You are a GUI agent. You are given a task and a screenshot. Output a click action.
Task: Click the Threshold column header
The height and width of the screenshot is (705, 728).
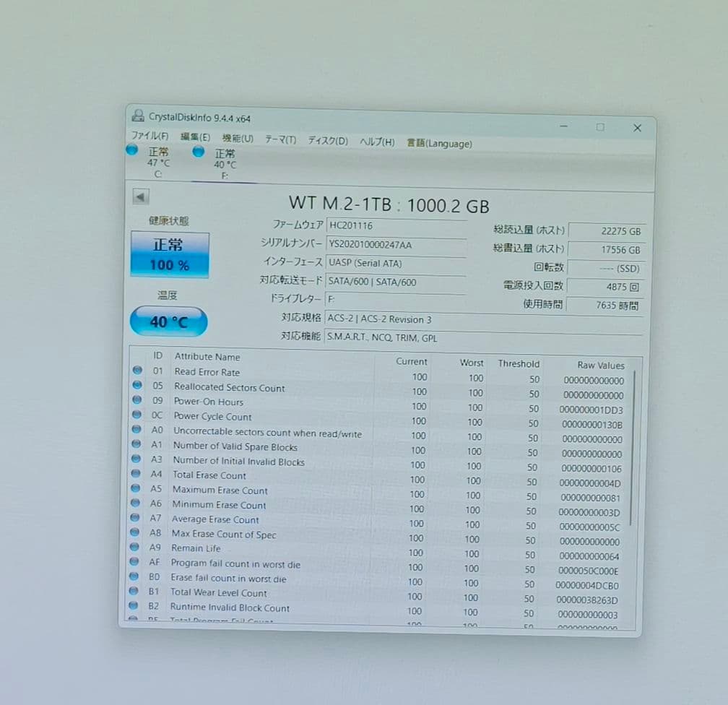click(519, 363)
